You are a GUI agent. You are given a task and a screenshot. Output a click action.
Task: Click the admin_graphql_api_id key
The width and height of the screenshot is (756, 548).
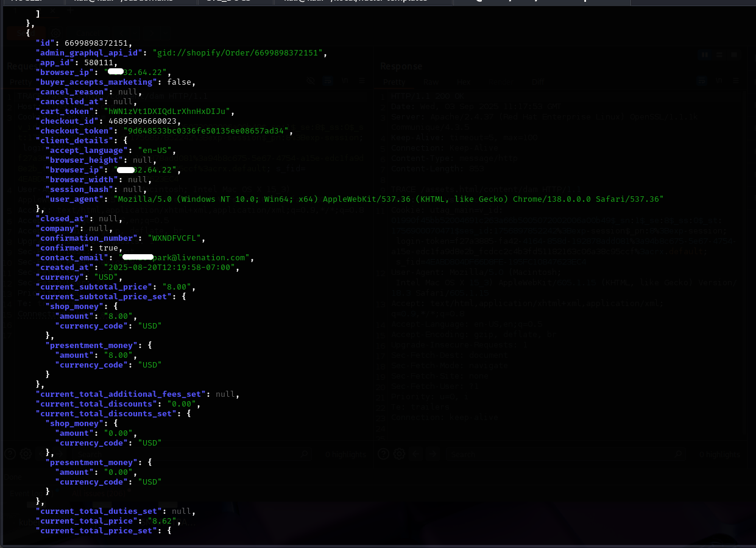pos(88,52)
